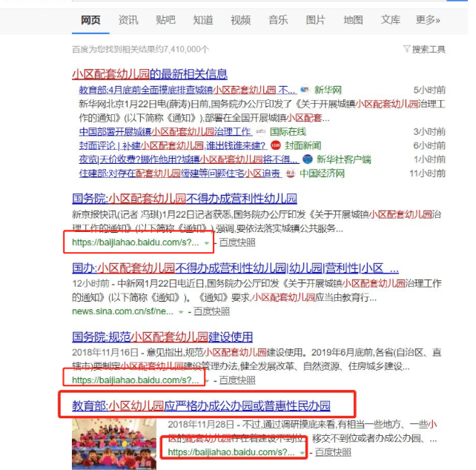476x470 pixels.
Task: Open 百度快照 for 教育部 result
Action: pos(333,452)
